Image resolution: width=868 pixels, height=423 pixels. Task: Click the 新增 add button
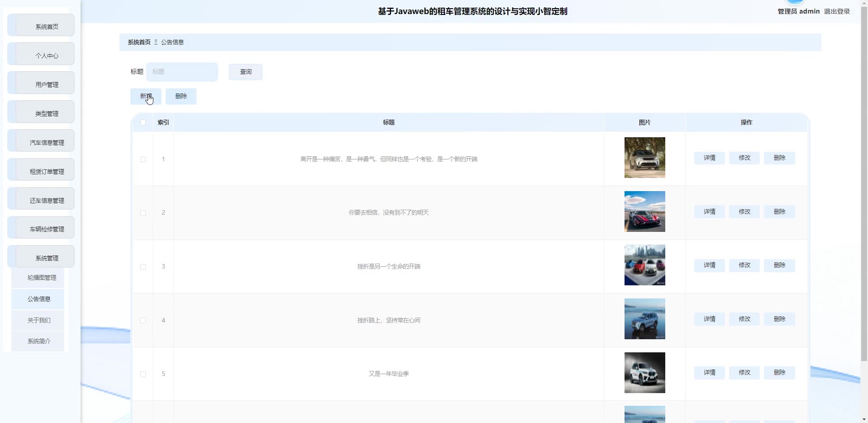click(145, 96)
